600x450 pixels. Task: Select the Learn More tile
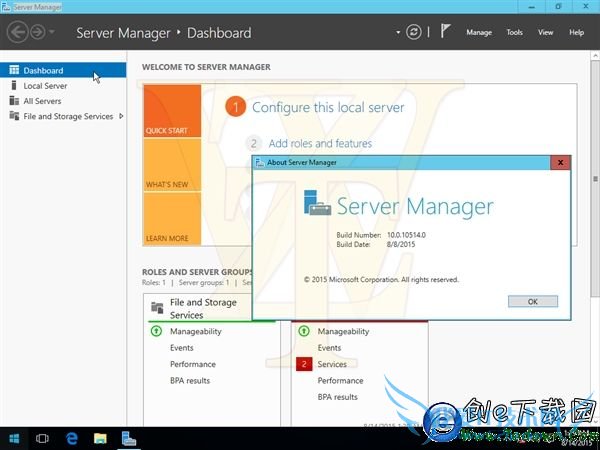(x=172, y=219)
